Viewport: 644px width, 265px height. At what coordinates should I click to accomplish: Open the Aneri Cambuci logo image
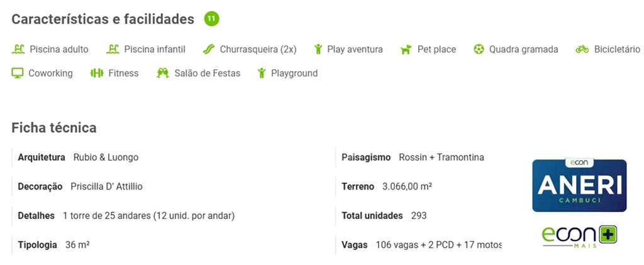tap(579, 185)
